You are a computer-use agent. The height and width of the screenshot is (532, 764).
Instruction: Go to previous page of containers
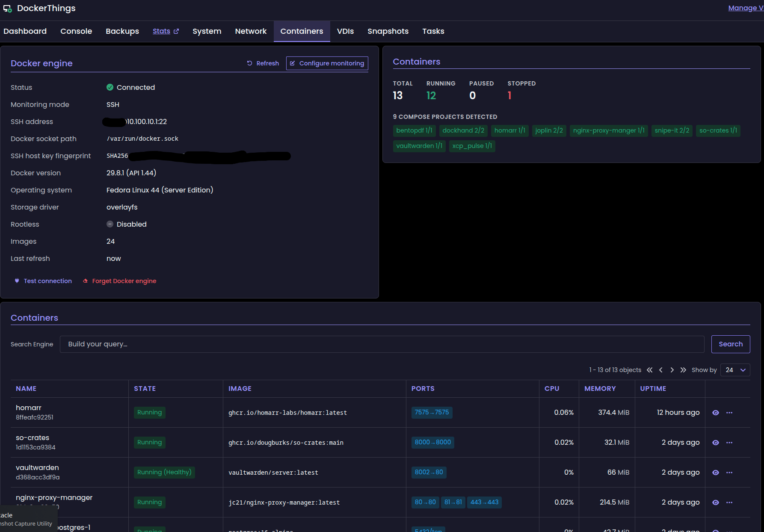661,370
